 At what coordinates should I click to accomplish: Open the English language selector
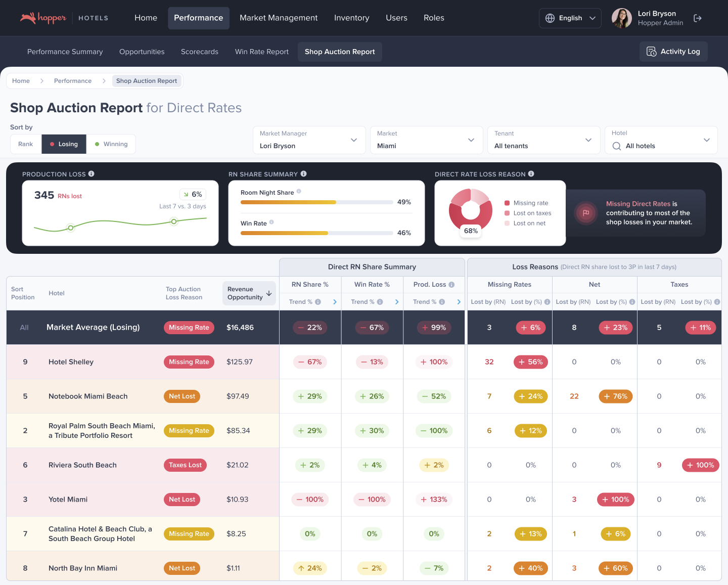(570, 18)
